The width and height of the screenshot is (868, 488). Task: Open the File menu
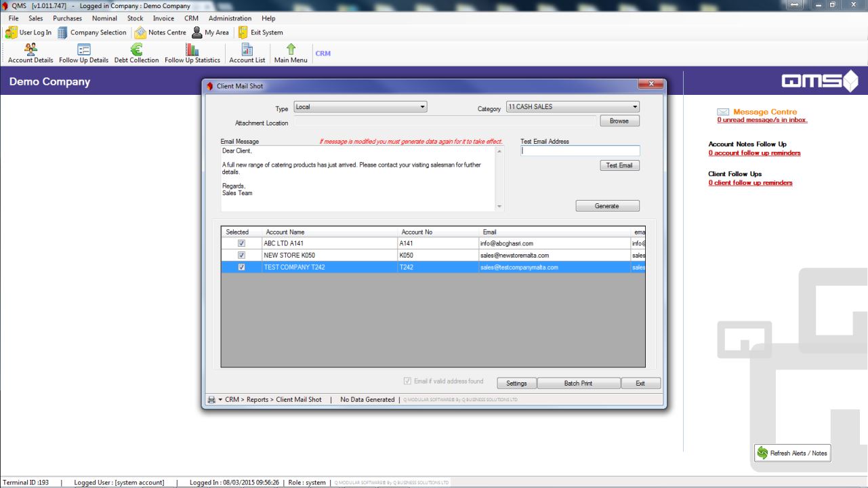pos(14,18)
